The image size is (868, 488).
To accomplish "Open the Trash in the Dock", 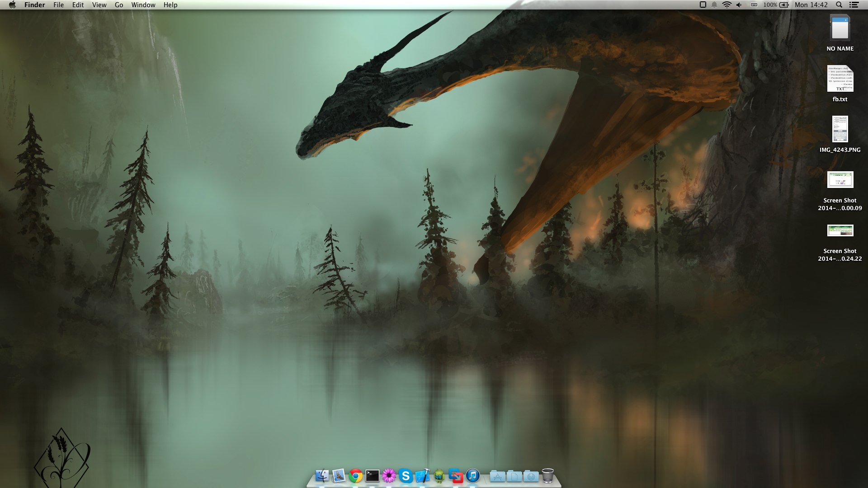I will [547, 476].
